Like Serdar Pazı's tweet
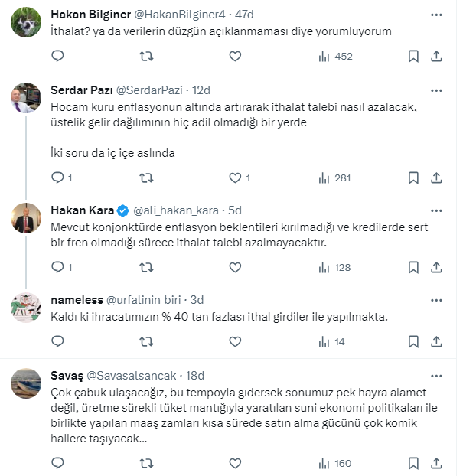This screenshot has width=463, height=476. (235, 178)
